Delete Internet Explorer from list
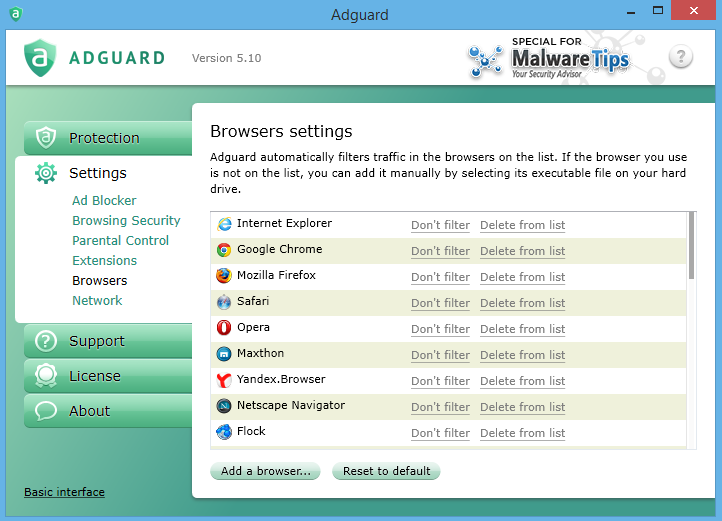722x521 pixels. pyautogui.click(x=523, y=225)
